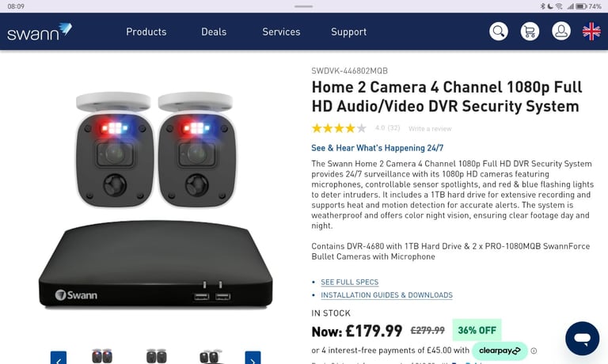Open the Deals menu
Screen dimensions: 608x364
(214, 32)
